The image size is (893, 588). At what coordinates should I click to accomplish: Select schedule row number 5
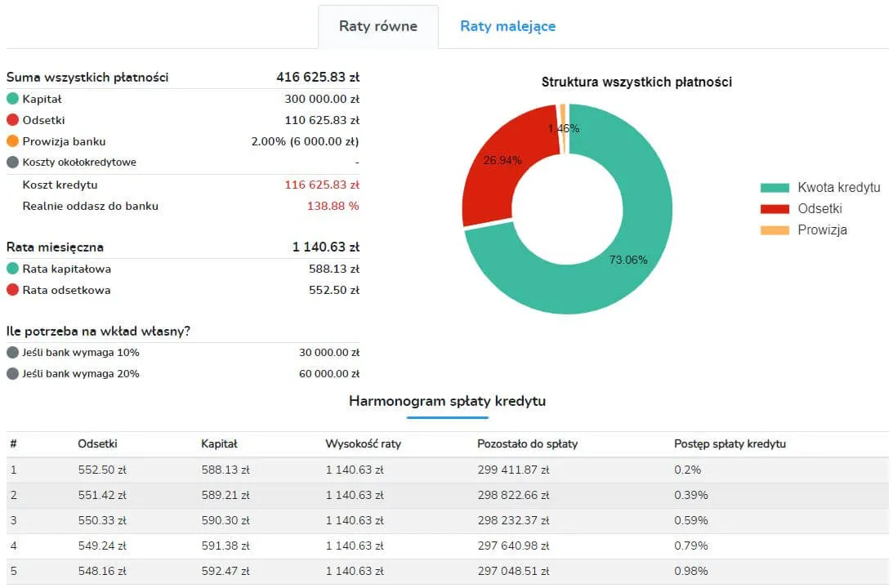pyautogui.click(x=446, y=572)
